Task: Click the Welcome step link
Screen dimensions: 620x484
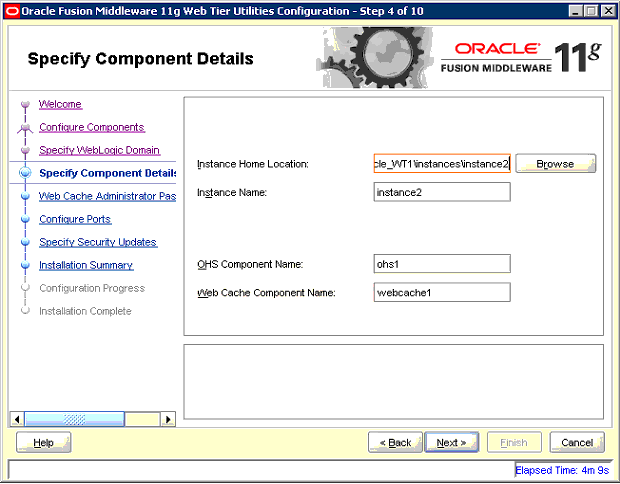Action: (x=60, y=104)
